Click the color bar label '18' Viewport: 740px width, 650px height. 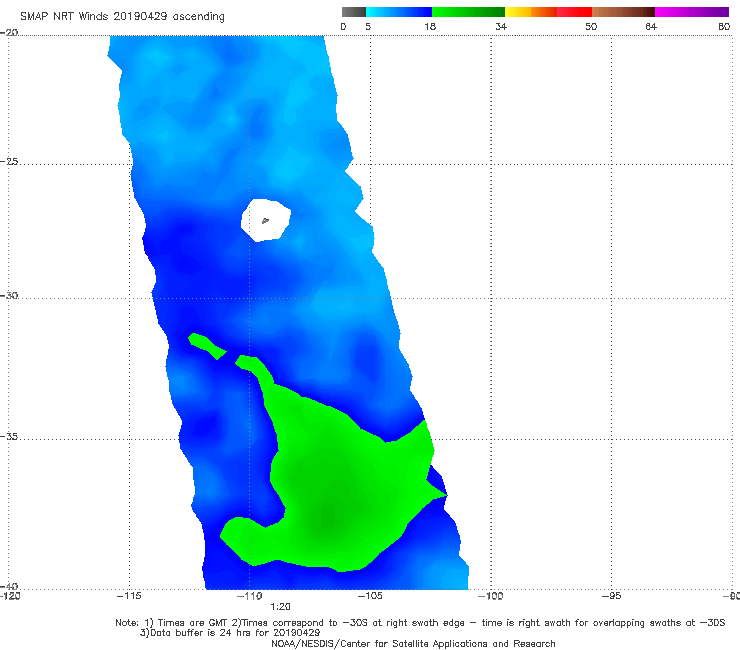coord(430,26)
